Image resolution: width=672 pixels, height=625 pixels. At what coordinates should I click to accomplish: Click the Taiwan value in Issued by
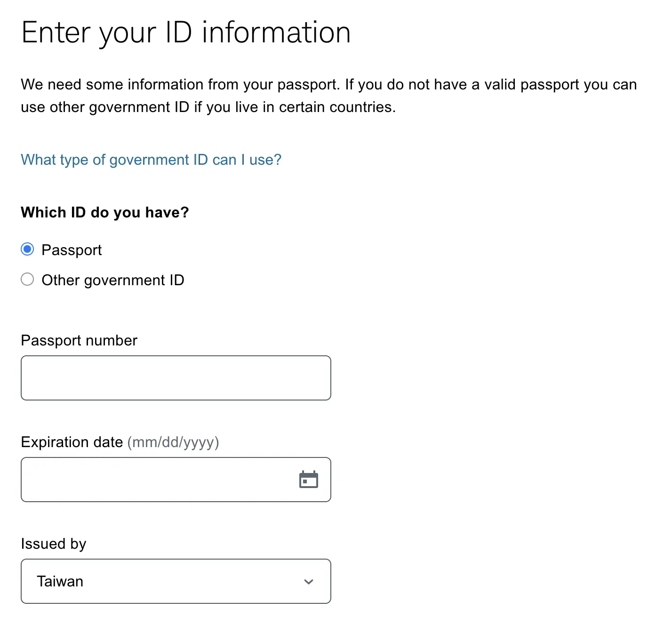coord(60,581)
